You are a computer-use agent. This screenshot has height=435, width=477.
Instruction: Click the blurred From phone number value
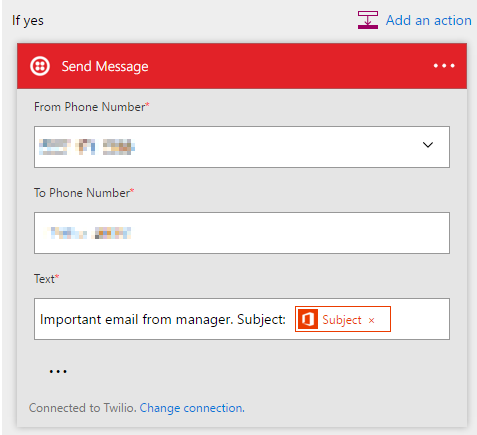[x=87, y=147]
